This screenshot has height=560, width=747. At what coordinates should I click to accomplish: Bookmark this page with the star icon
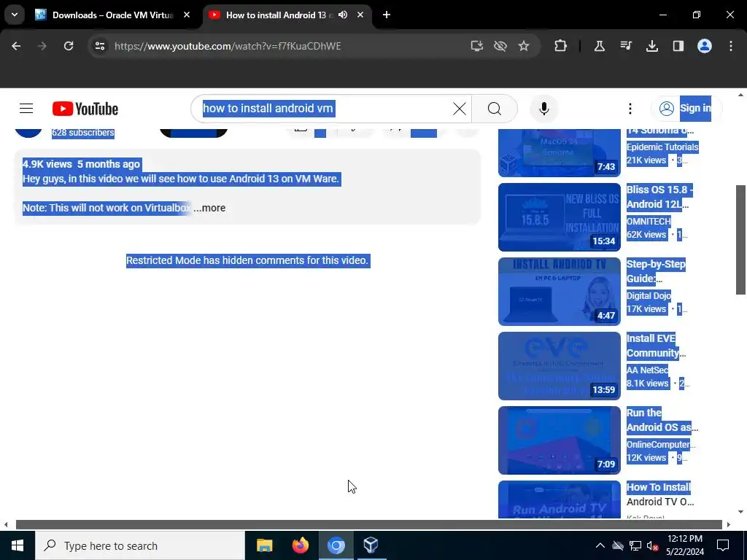tap(524, 46)
